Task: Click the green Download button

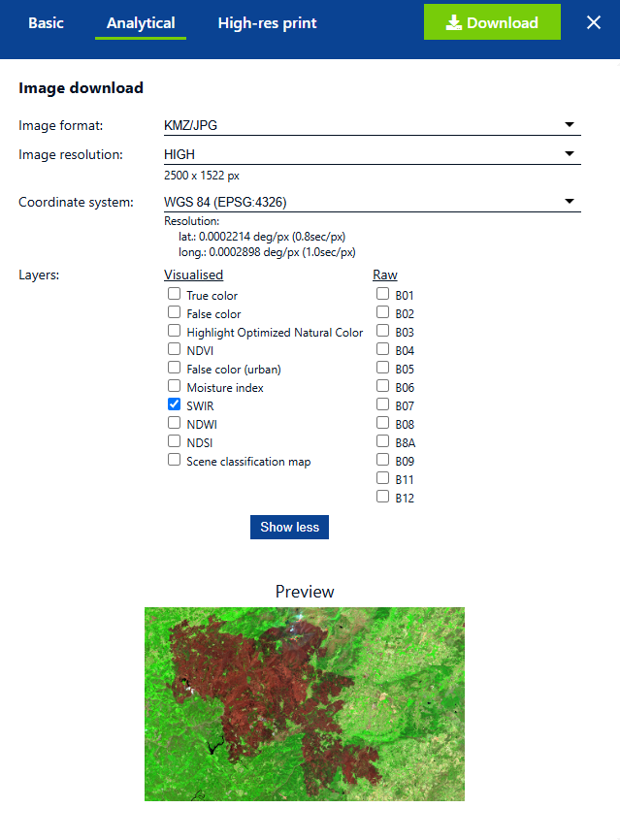Action: [492, 22]
